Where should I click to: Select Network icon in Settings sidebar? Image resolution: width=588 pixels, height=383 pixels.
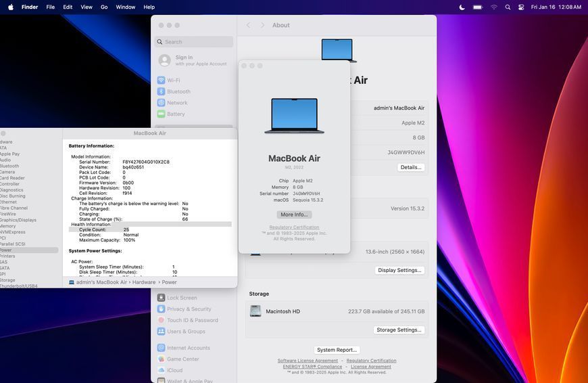click(x=162, y=102)
